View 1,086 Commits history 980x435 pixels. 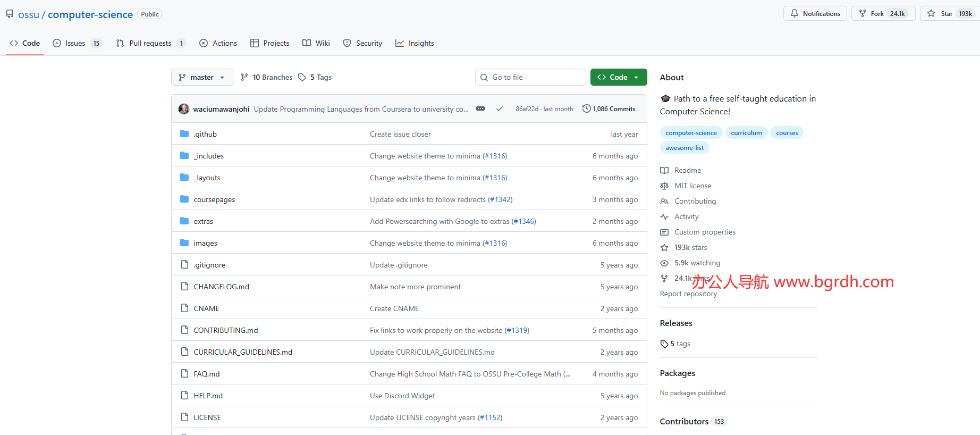(609, 109)
